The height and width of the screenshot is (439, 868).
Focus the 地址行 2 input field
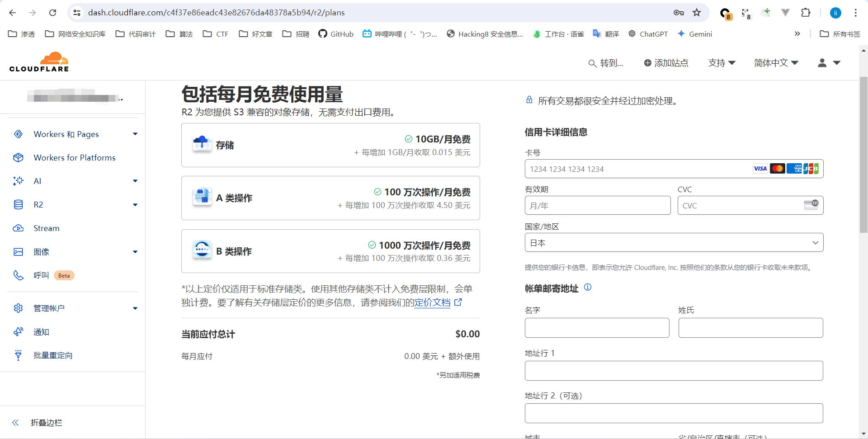pyautogui.click(x=674, y=413)
